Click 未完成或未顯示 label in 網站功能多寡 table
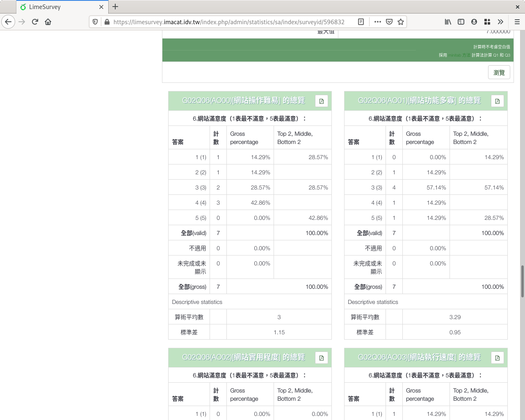525x420 pixels. click(x=367, y=267)
